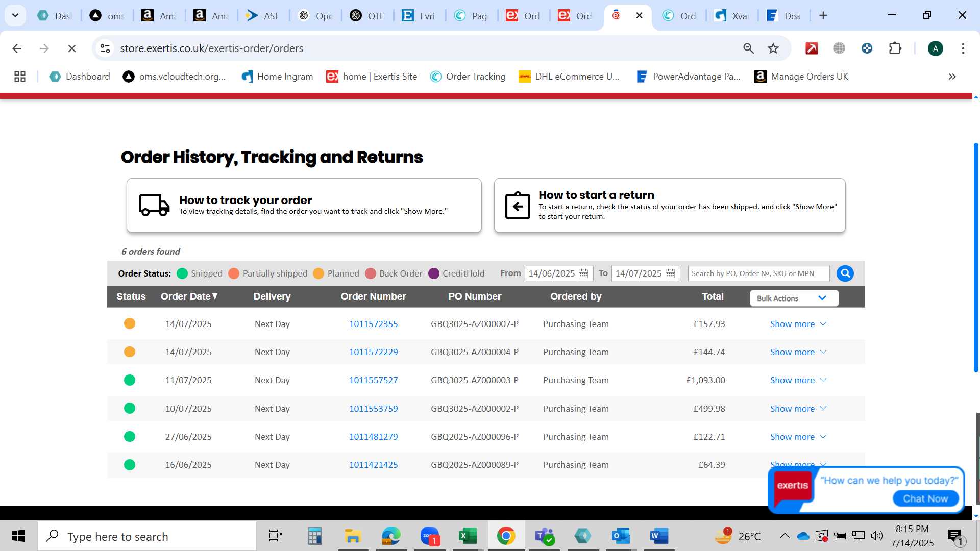Click the purple CreditHold status legend dot
980x551 pixels.
[x=434, y=273]
